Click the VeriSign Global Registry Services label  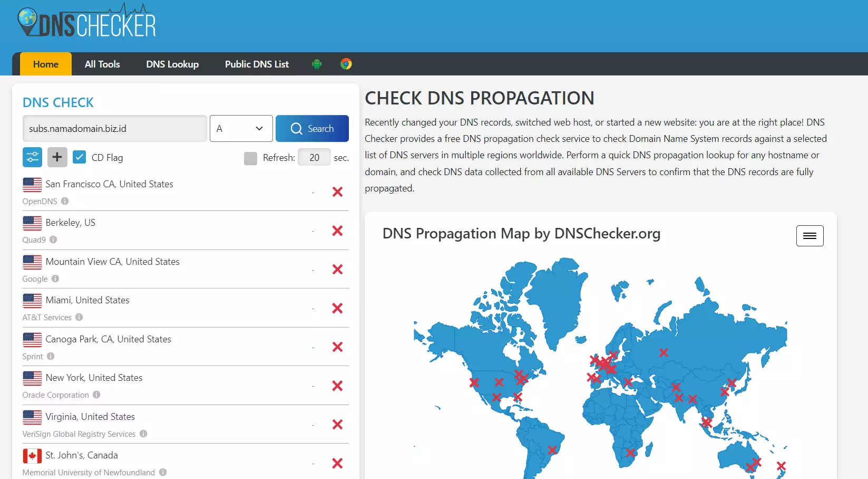79,434
